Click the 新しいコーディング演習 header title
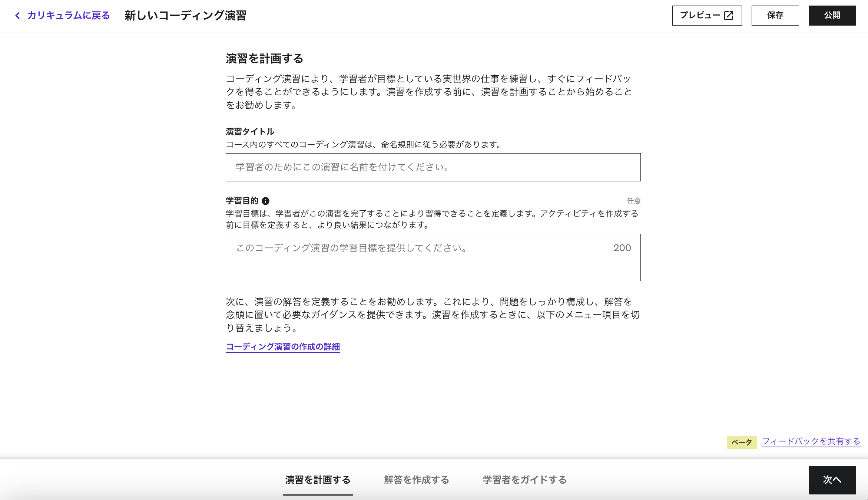This screenshot has height=500, width=868. pos(187,16)
